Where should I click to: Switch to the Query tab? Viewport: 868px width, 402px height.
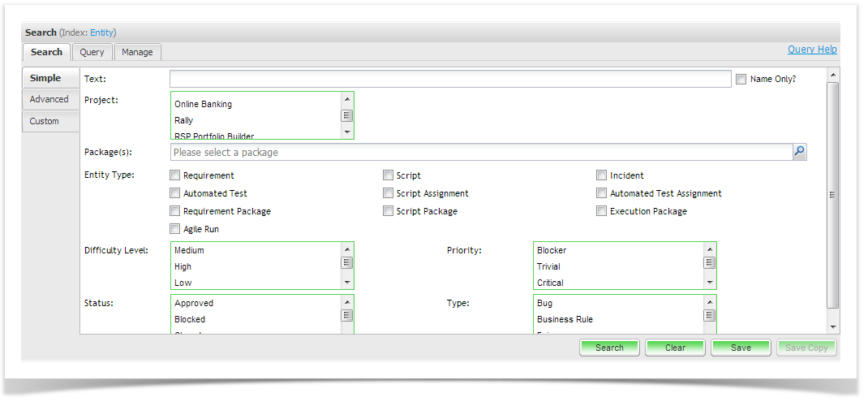click(x=92, y=52)
